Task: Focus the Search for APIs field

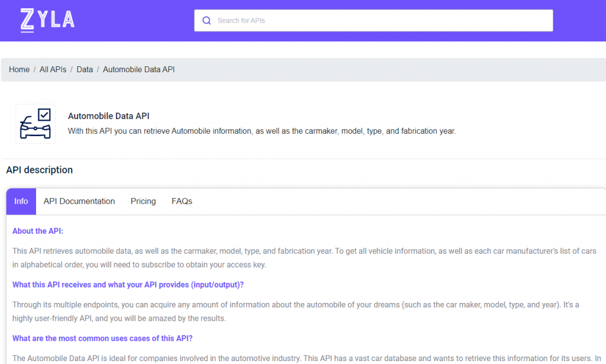Action: [379, 21]
